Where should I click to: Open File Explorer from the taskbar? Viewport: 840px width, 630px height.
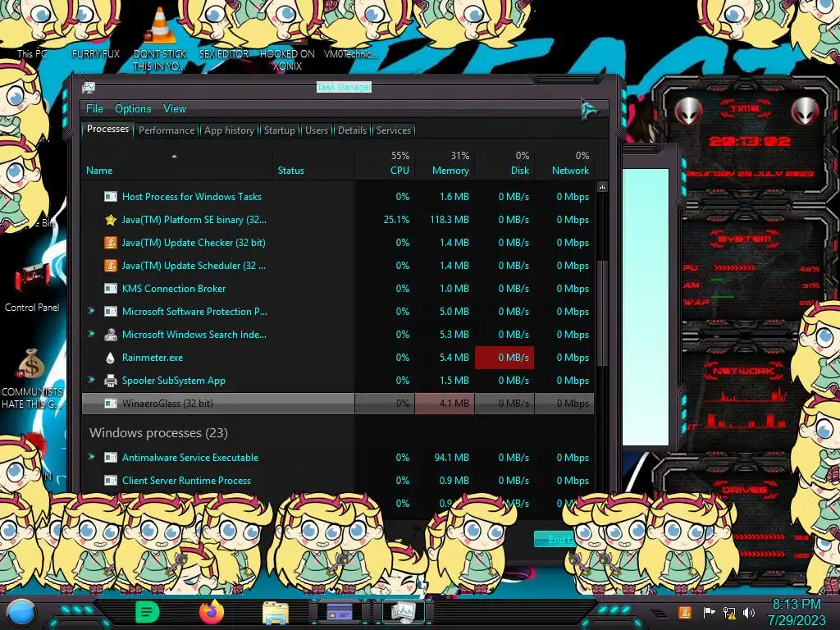pos(276,612)
